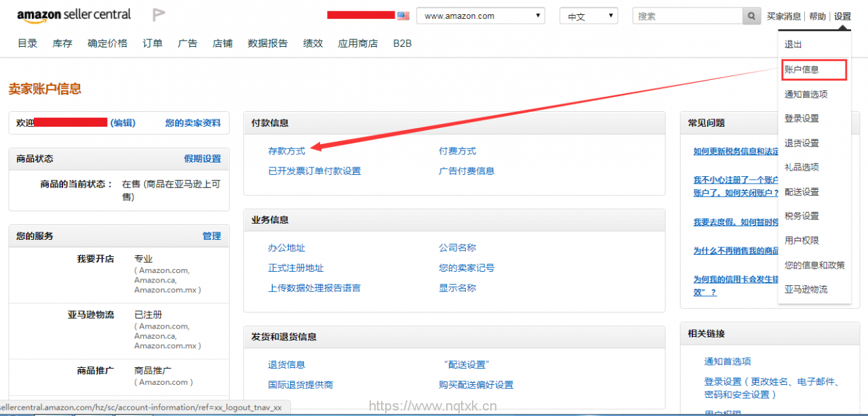This screenshot has height=416, width=868.
Task: Open 买家消息 in the top bar
Action: click(784, 16)
